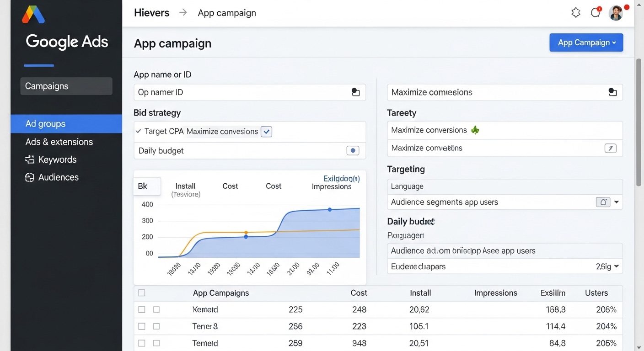Click the arrow icon in the Maximize comvetions row
644x351 pixels.
[610, 148]
